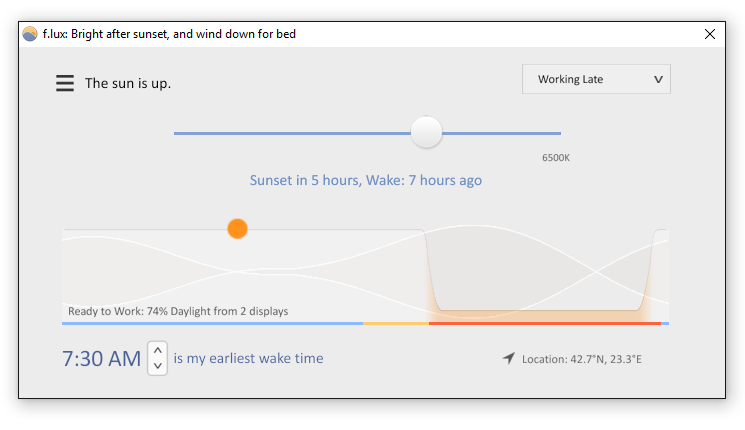Image resolution: width=745 pixels, height=430 pixels.
Task: Click the 6500K temperature label
Action: pos(556,158)
